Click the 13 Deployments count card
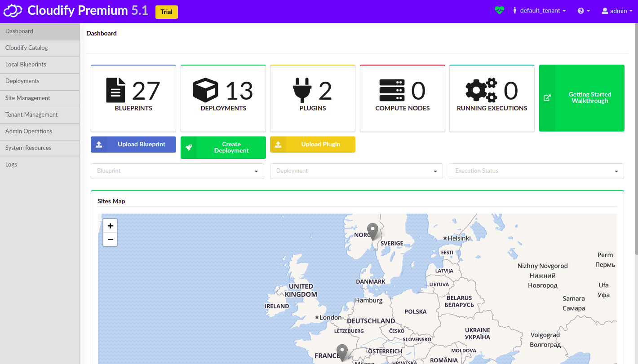The image size is (638, 364). 223,98
